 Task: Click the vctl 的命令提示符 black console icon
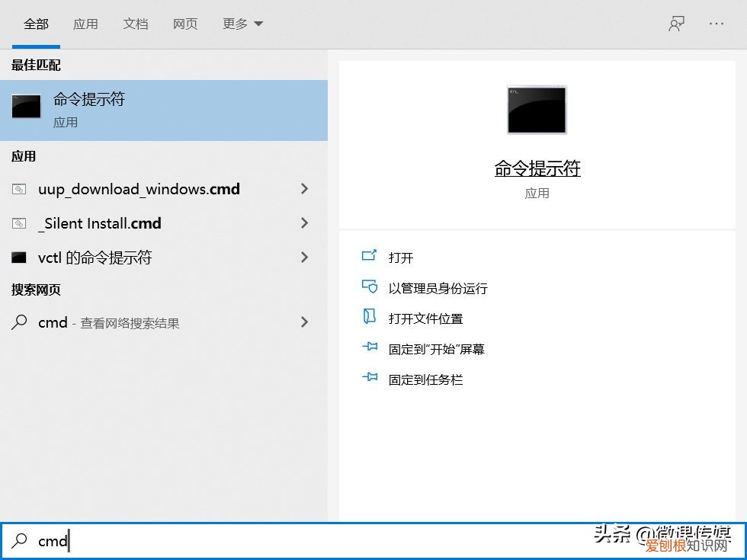[x=20, y=258]
